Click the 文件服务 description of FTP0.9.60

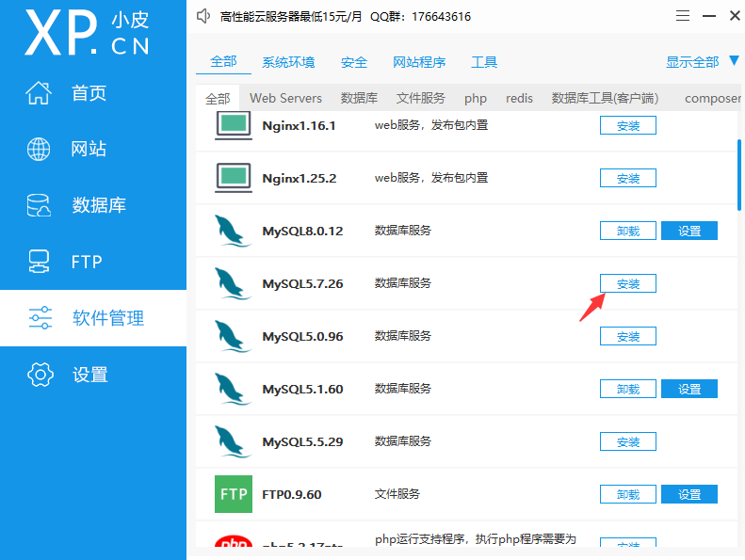pos(397,494)
